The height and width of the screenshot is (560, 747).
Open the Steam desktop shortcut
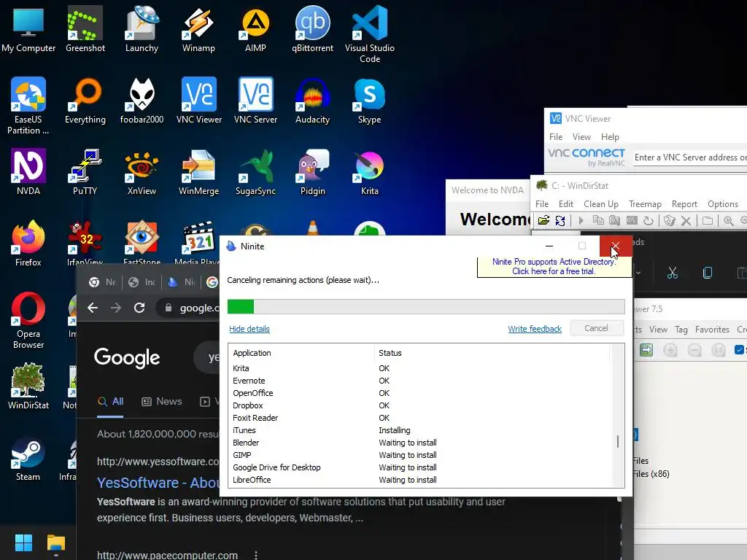coord(28,458)
